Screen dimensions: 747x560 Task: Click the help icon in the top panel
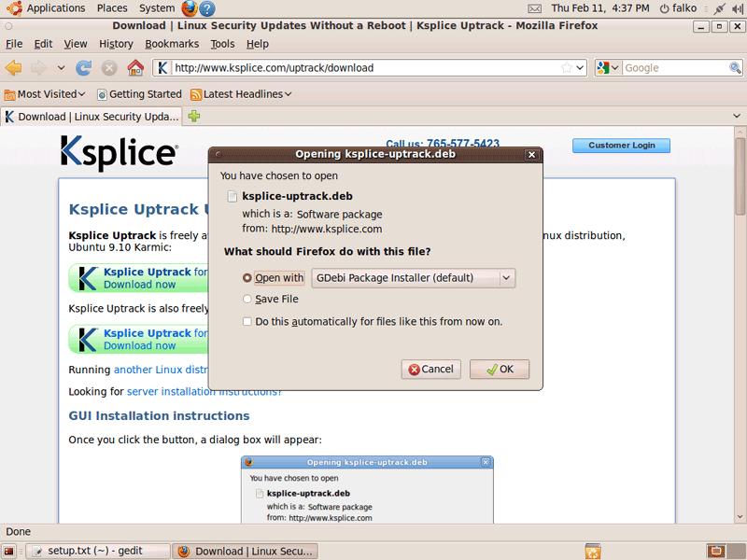207,8
